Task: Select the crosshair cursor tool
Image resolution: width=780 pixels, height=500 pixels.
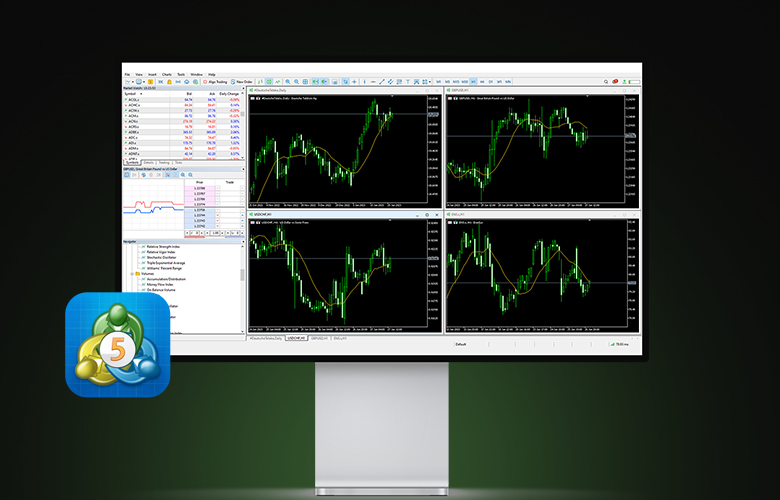Action: tap(354, 82)
